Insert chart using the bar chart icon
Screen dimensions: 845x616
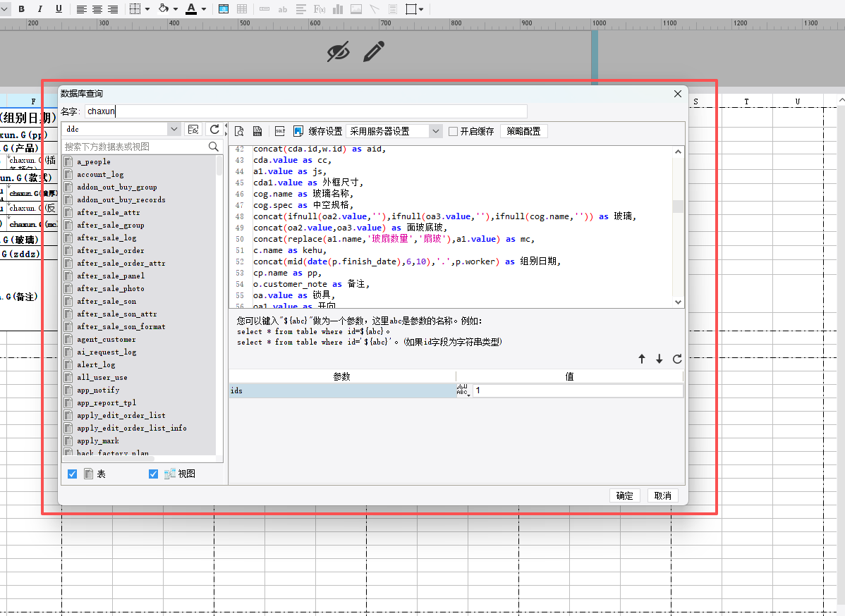338,9
